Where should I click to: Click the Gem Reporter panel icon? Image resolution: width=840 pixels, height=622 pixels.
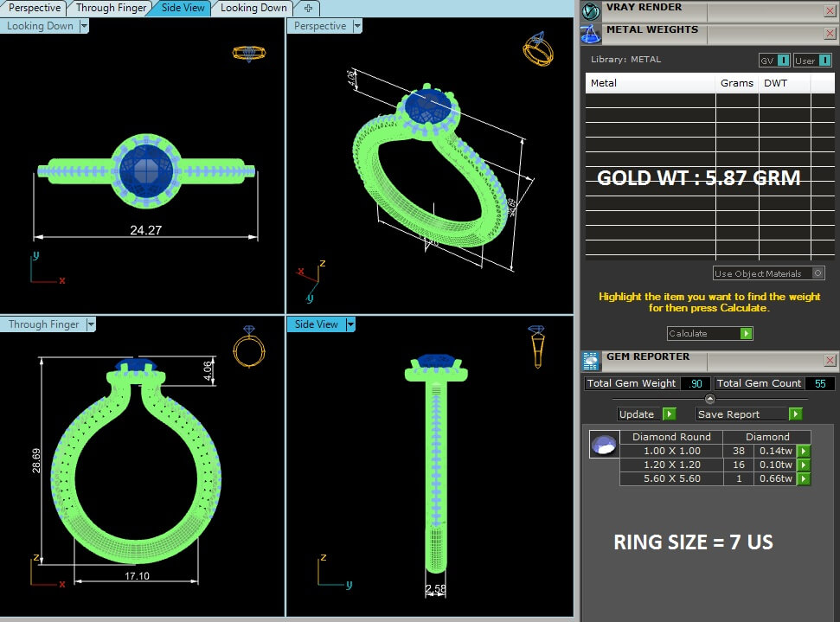pyautogui.click(x=591, y=361)
